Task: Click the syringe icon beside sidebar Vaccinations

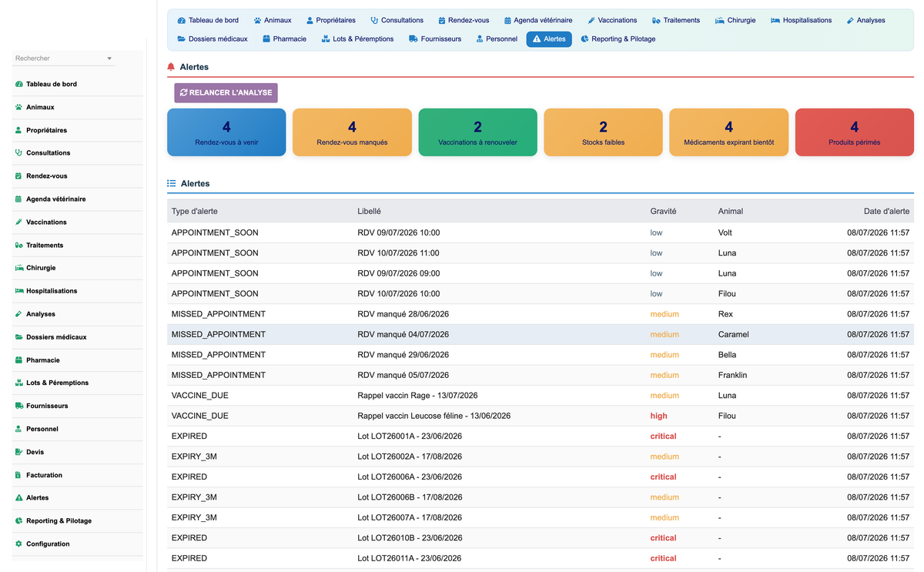Action: [18, 222]
